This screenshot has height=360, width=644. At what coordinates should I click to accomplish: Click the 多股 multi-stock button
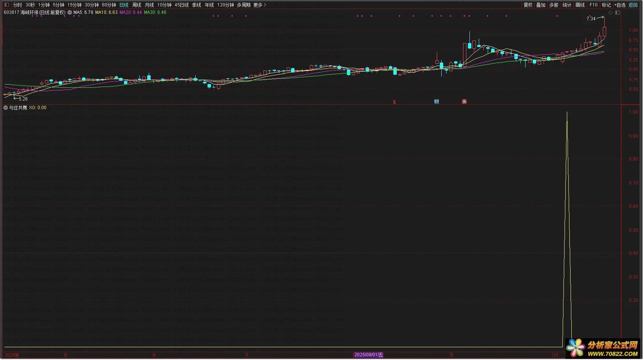[554, 5]
